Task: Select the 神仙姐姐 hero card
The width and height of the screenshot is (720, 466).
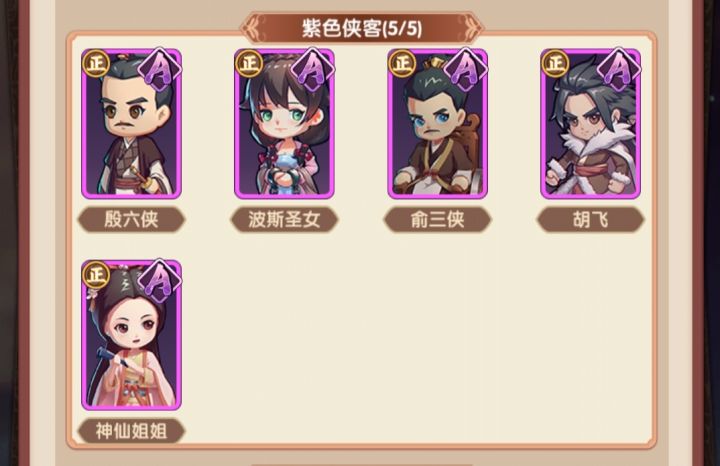Action: [x=131, y=335]
